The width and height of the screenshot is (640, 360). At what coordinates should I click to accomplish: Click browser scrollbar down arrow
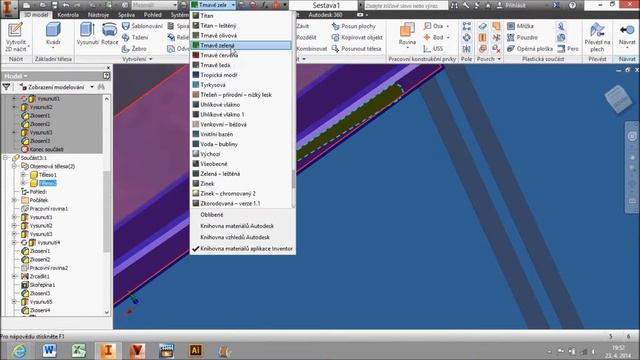(x=107, y=312)
